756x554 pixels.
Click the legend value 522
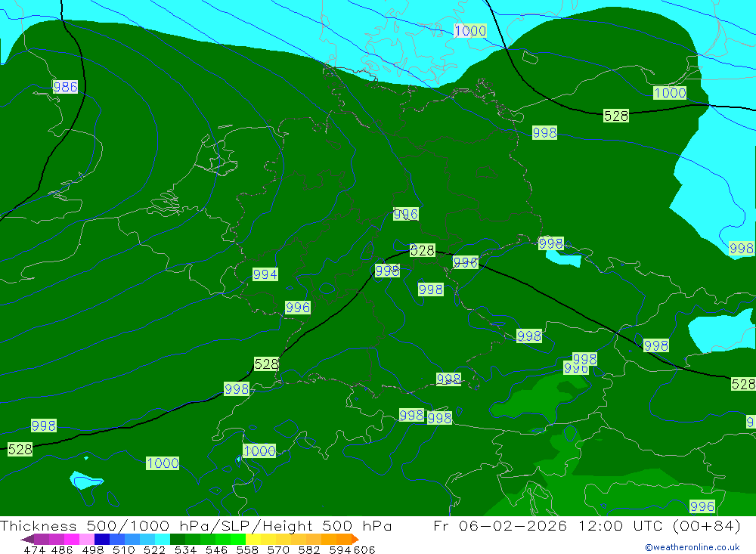[154, 549]
